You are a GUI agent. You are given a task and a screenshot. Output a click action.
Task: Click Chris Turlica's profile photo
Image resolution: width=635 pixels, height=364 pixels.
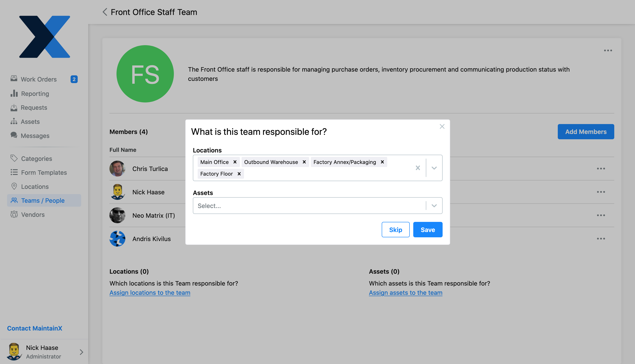[x=117, y=169]
